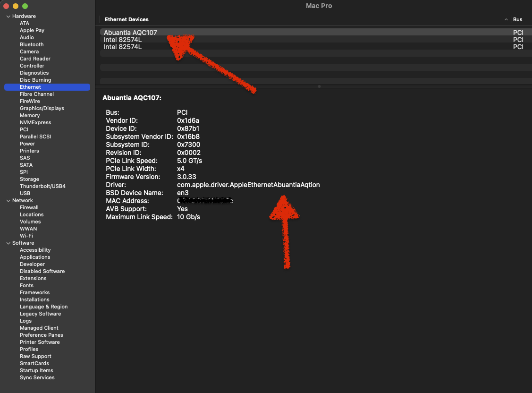Screen dimensions: 532x393
Task: Select FireWire in the sidebar
Action: pyautogui.click(x=30, y=102)
